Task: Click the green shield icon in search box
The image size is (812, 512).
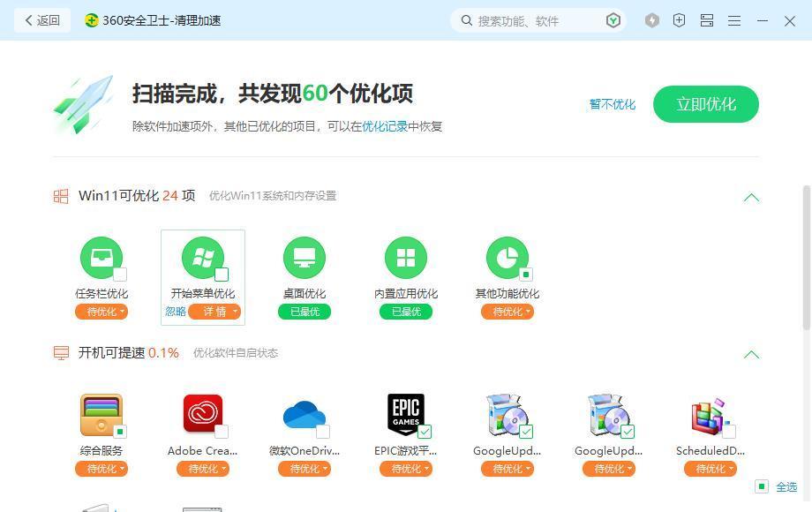Action: coord(613,20)
